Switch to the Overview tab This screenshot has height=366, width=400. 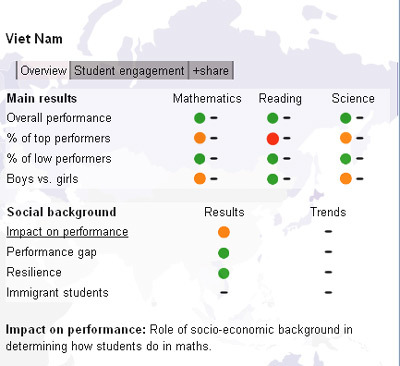(43, 70)
